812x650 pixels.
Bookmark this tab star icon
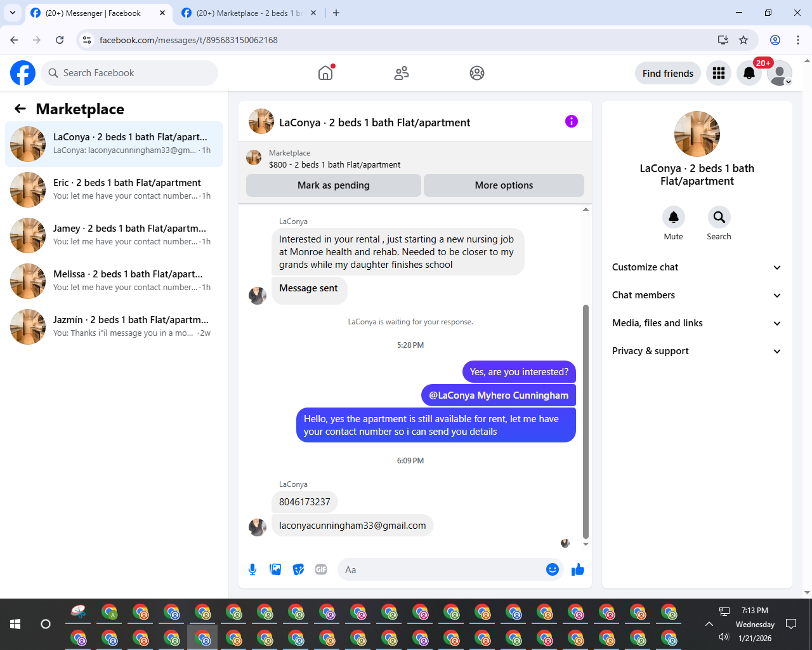[743, 40]
